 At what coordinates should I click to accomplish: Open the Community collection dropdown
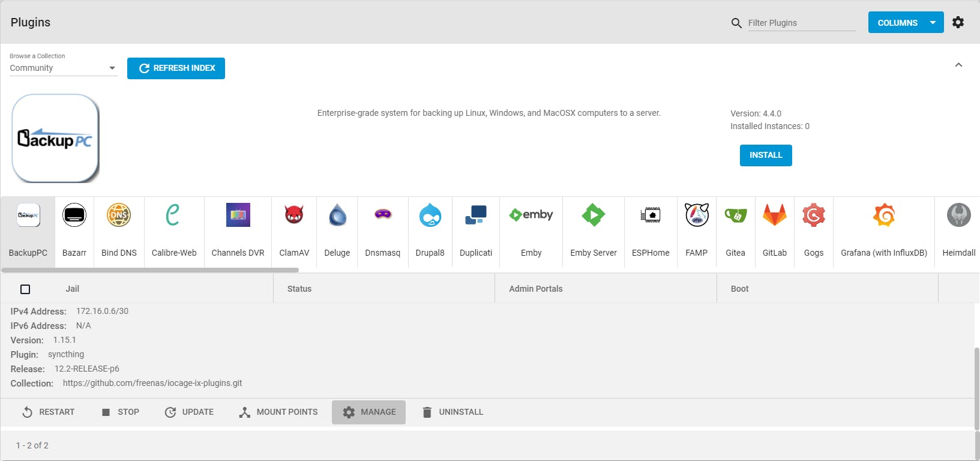[x=63, y=68]
